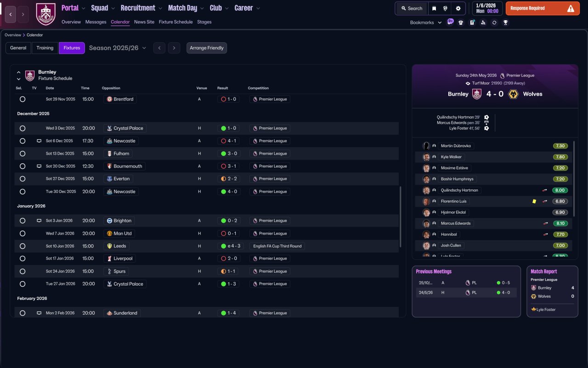Open the shirt shortcut icon

click(461, 23)
